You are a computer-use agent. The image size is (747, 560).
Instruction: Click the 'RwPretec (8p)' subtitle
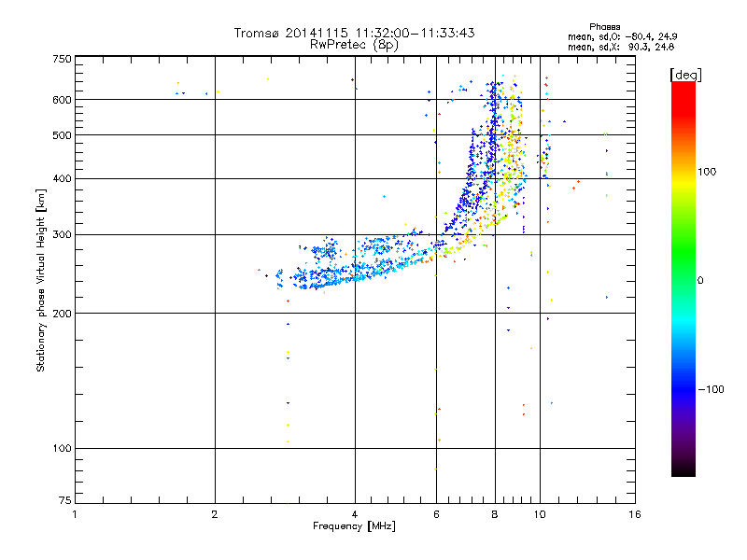click(354, 45)
